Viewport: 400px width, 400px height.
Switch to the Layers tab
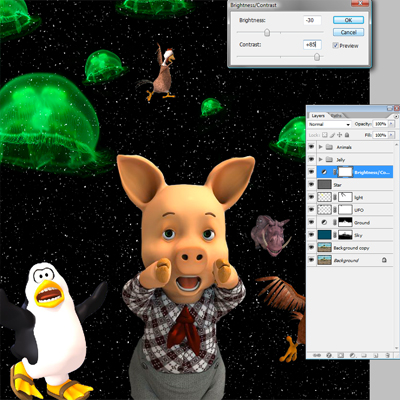(318, 116)
